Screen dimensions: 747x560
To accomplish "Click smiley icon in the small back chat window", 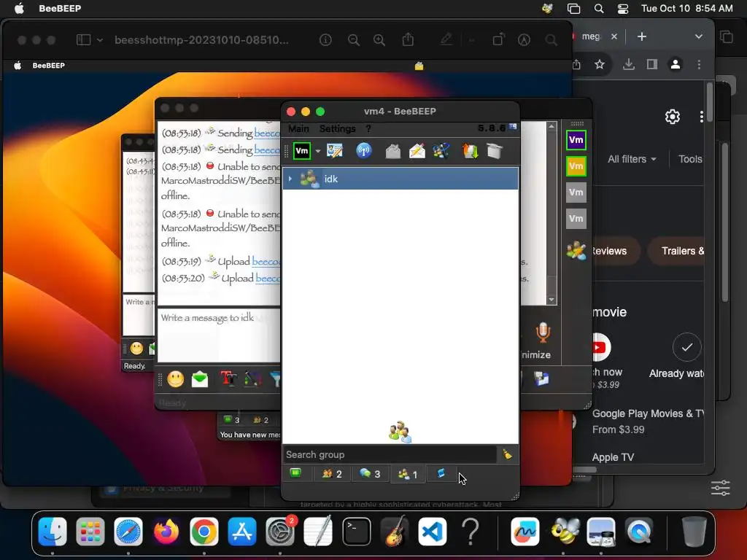I will [x=136, y=349].
